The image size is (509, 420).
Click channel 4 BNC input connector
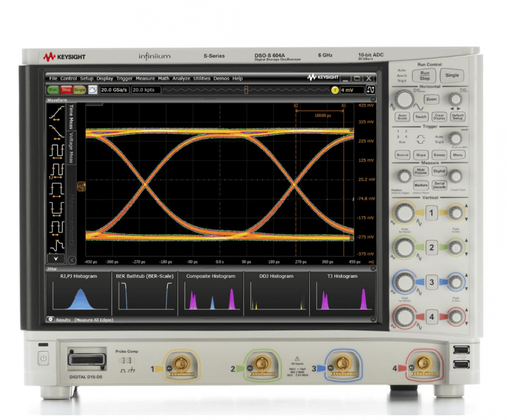[x=423, y=364]
